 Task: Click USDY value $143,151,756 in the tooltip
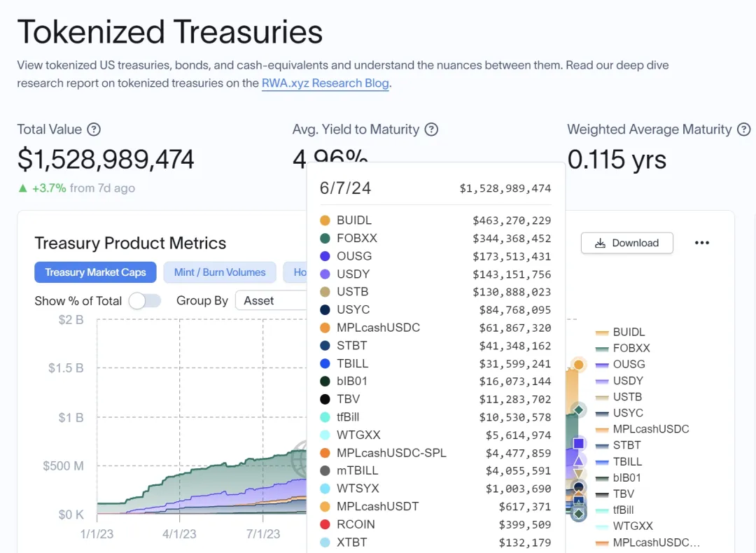[512, 274]
